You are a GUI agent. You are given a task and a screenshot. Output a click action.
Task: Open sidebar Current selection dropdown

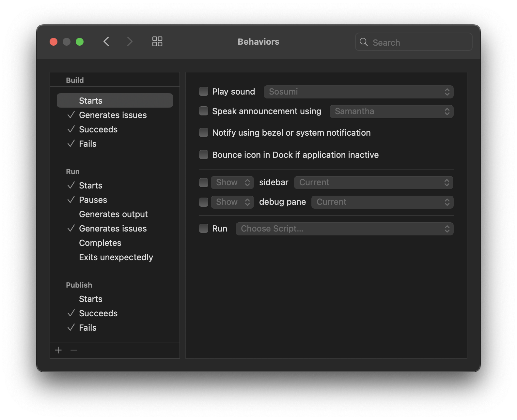tap(373, 182)
